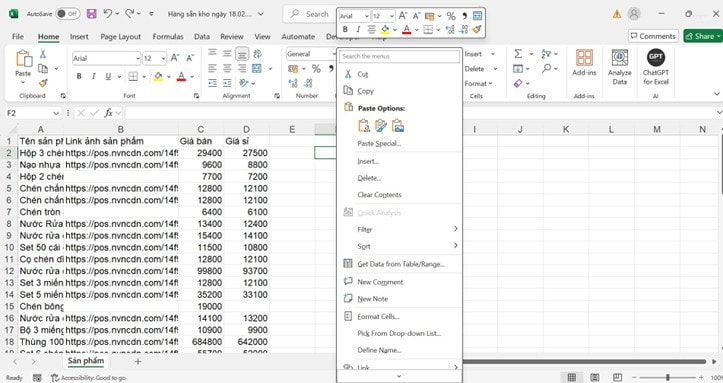
Task: Click Increase Font Size in mini toolbar
Action: (x=403, y=16)
